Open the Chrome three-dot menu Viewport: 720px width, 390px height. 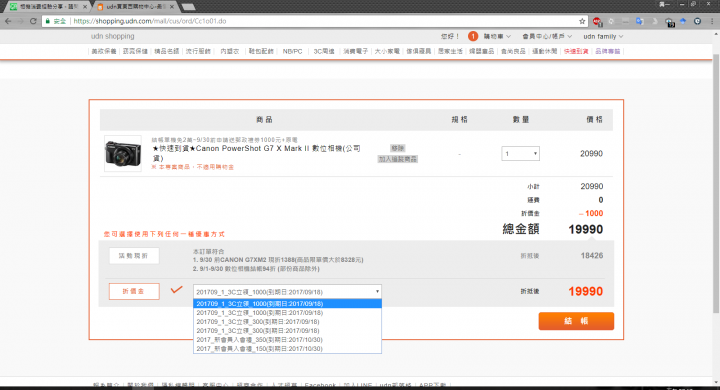[712, 21]
